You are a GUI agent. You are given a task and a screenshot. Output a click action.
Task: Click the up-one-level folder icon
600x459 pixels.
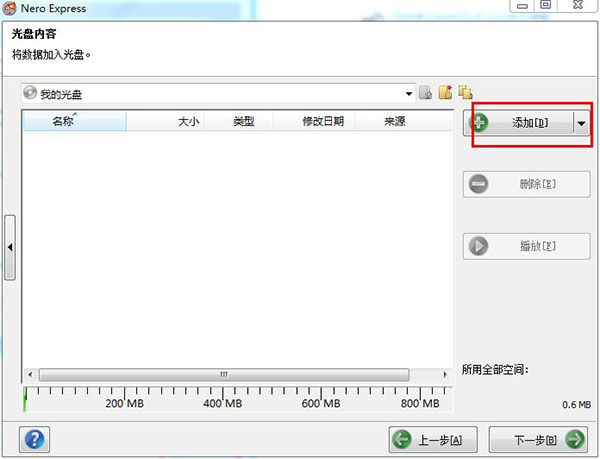click(425, 93)
